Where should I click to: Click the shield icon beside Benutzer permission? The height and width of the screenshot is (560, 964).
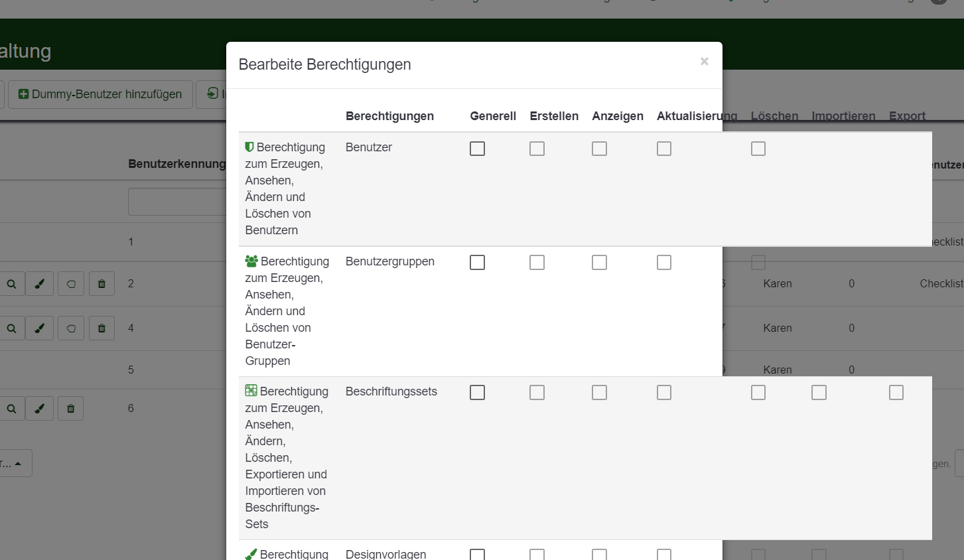point(249,147)
